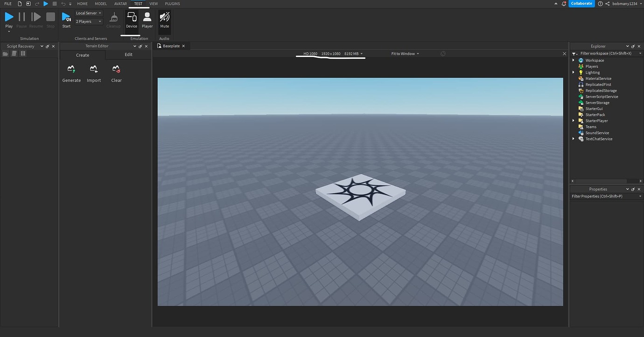Expand the Workspace tree item
The image size is (644, 337).
pyautogui.click(x=573, y=60)
